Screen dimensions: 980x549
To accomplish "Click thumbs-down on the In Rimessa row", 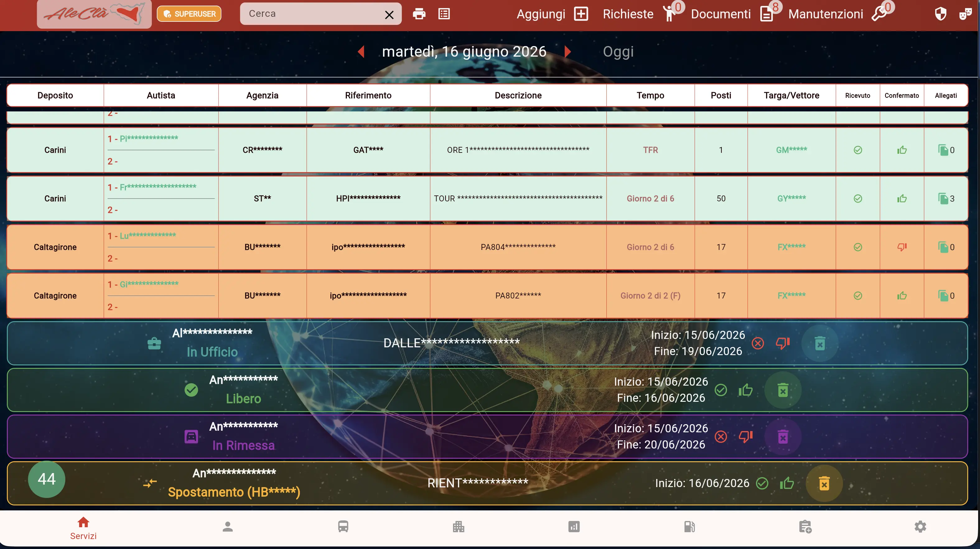I will tap(745, 436).
